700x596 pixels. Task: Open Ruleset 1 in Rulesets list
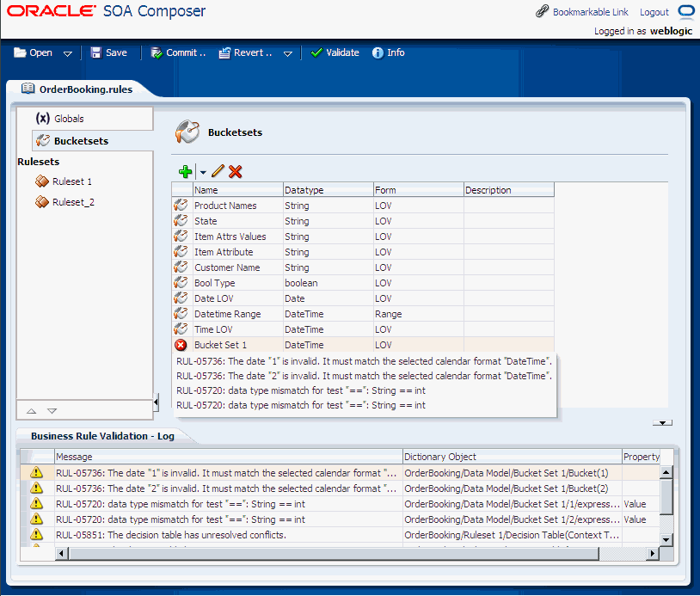point(72,181)
